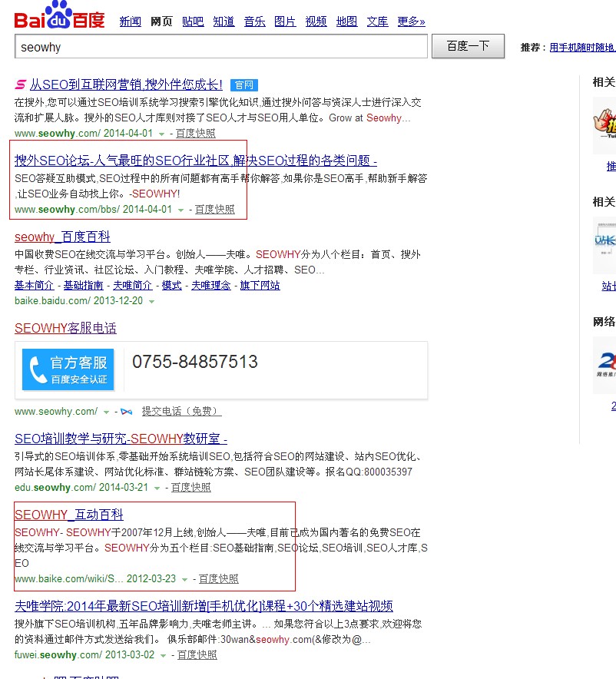Open 百度快照 for fuwei.seowhy.com result
The height and width of the screenshot is (679, 616).
tap(197, 654)
